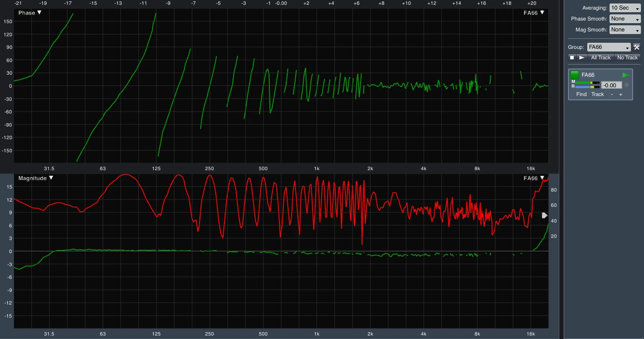Select No Track to disable tracking

627,58
